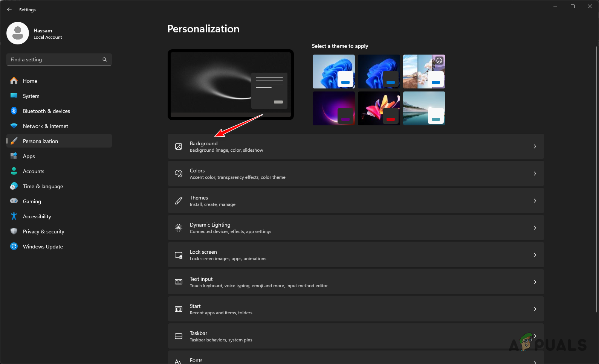
Task: Click the vertical scrollbar on the right
Action: tap(597, 179)
